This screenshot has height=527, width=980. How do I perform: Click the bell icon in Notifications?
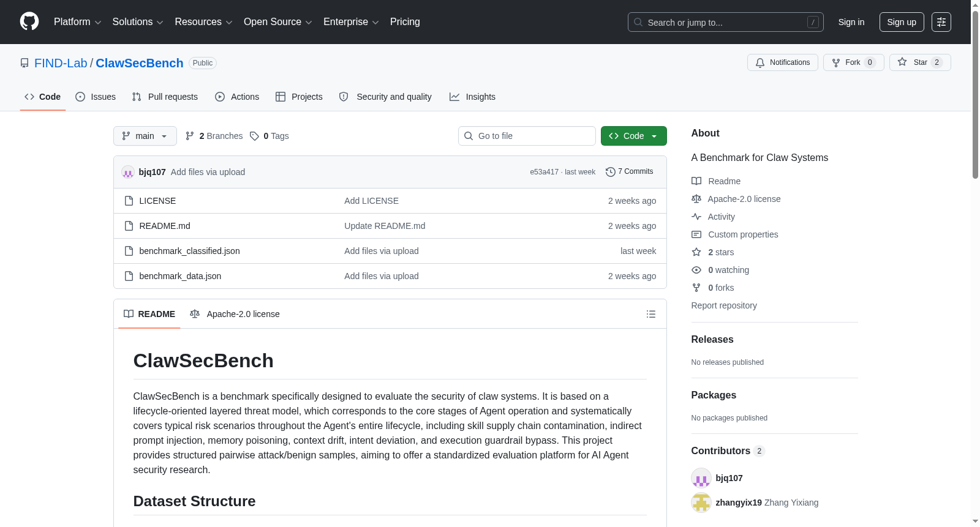pos(760,62)
